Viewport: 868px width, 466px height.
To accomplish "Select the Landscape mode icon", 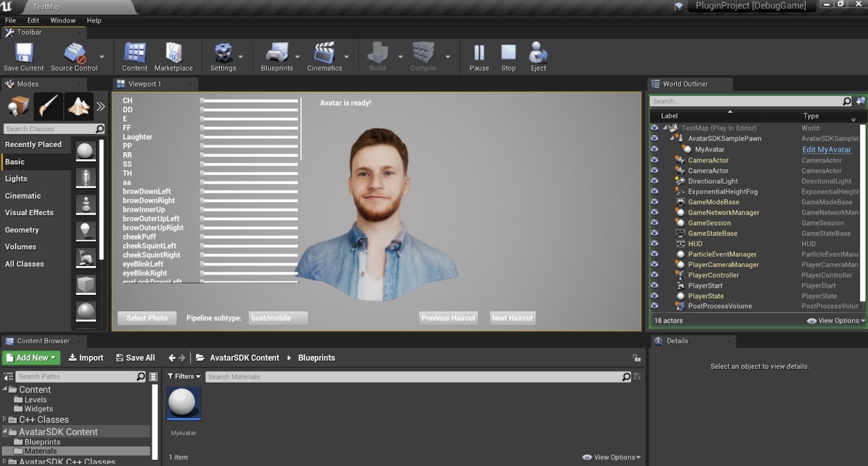I will pos(79,106).
